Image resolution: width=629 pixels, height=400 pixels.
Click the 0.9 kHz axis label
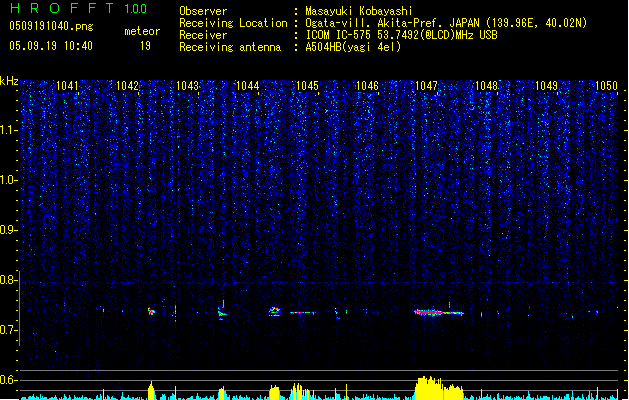[x=9, y=230]
